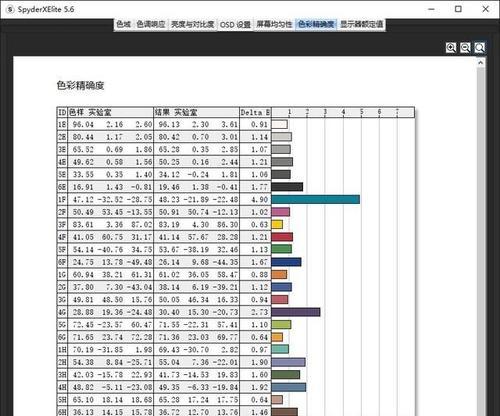This screenshot has height=416, width=500.
Task: Click the row ID cell 3G
Action: 62,299
